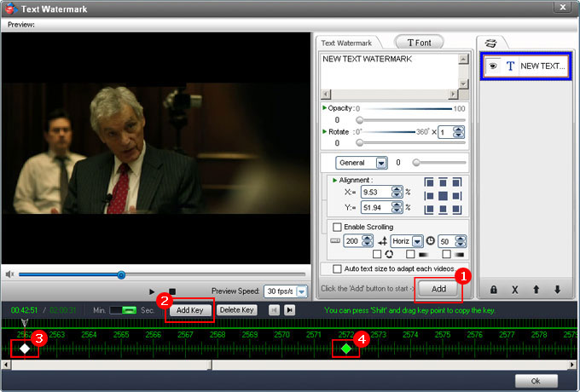Click the scroll width ruler icon
The width and height of the screenshot is (580, 392).
coord(335,241)
